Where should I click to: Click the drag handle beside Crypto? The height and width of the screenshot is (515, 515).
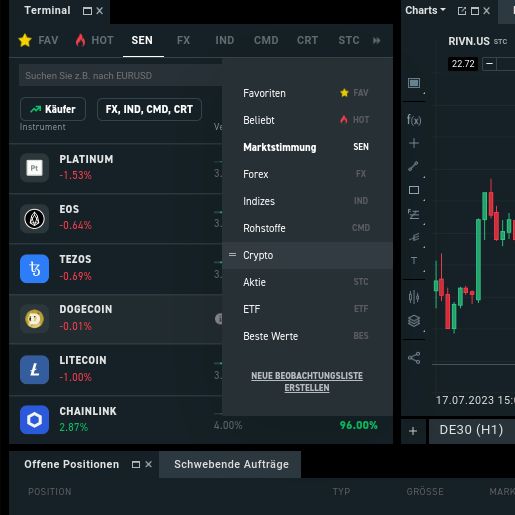(232, 255)
